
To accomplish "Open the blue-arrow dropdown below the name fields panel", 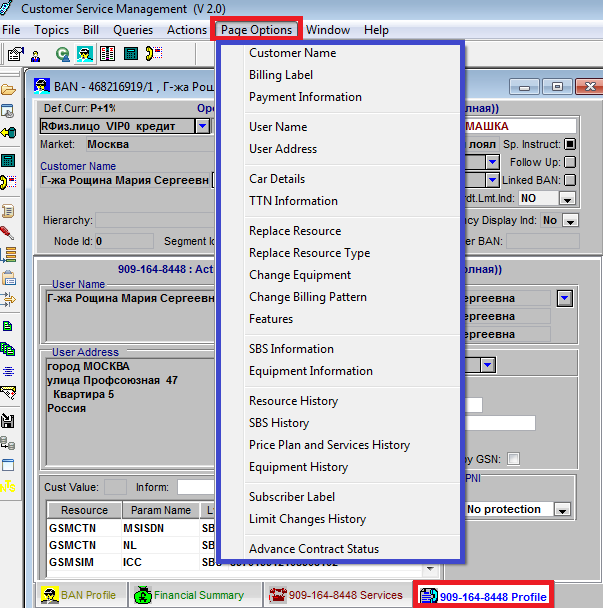I will tap(487, 365).
